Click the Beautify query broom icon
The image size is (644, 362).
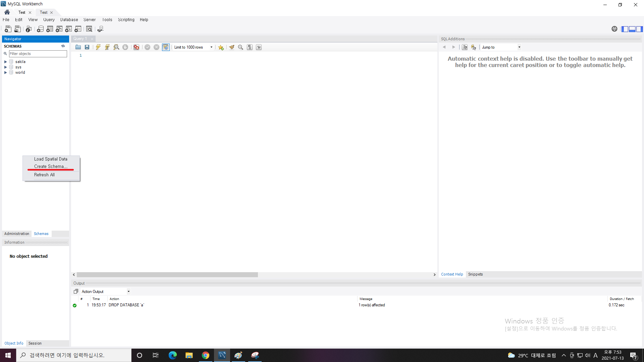tap(231, 47)
